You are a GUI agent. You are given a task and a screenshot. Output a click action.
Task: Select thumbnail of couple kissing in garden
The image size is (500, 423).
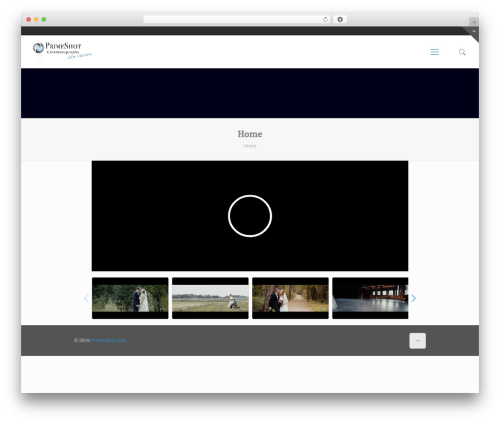coord(130,298)
